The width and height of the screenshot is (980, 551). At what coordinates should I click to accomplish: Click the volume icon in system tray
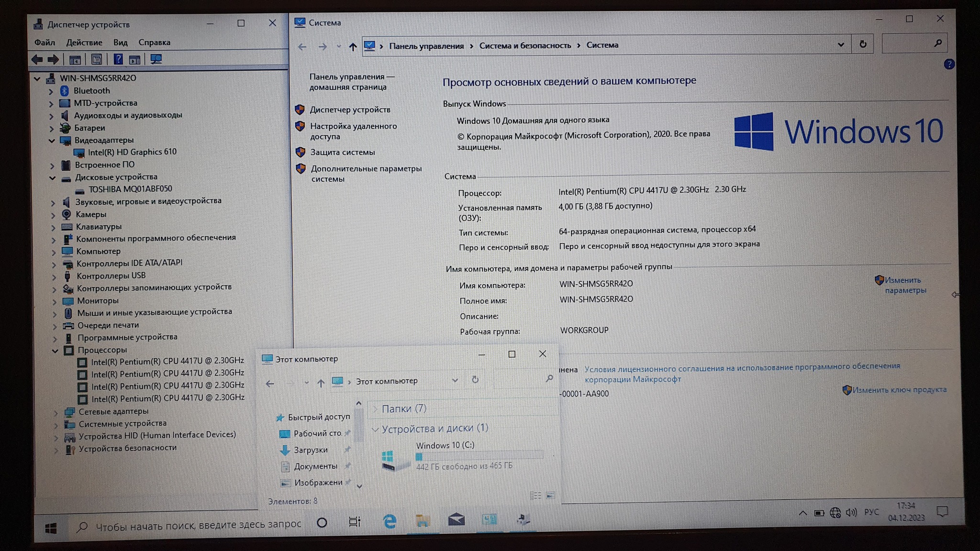[851, 513]
